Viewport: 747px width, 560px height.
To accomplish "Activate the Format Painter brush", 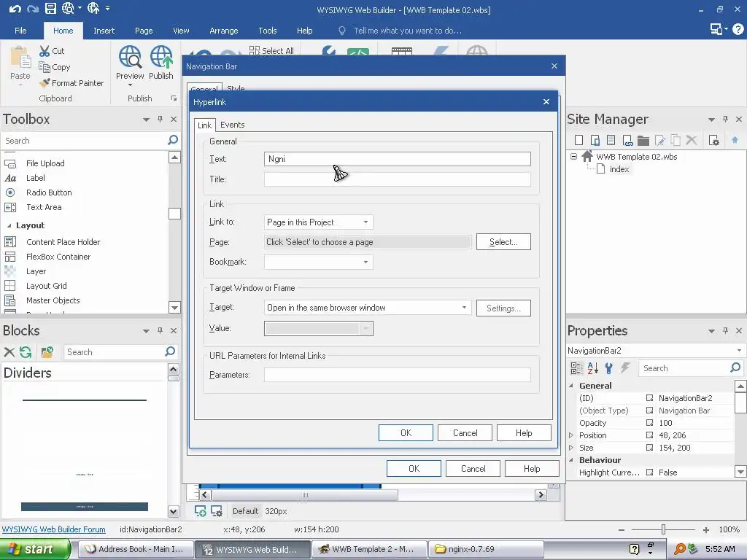I will 44,83.
